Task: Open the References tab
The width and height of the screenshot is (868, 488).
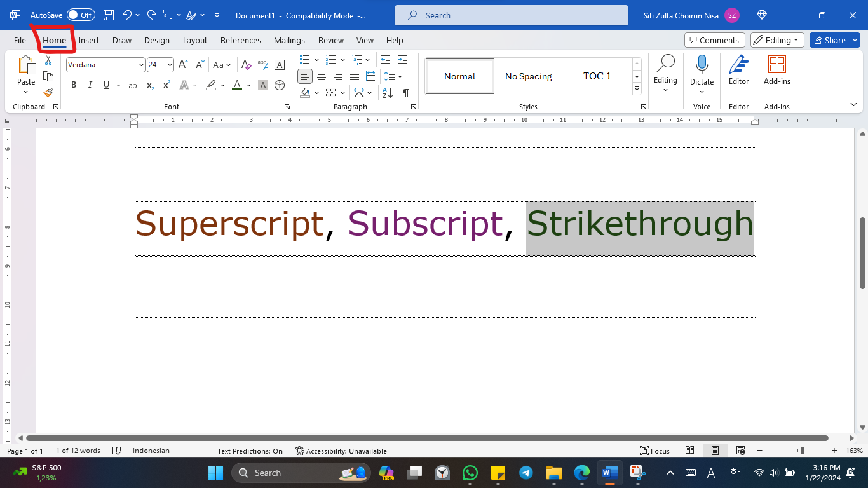Action: [x=241, y=40]
